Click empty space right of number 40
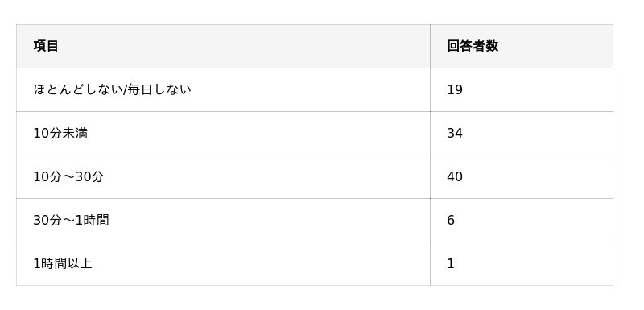Viewport: 644px width, 310px height. pos(538,176)
